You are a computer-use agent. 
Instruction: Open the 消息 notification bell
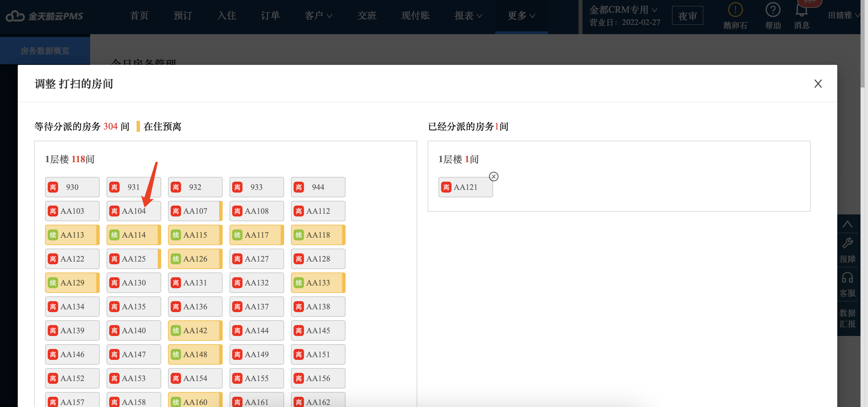pos(801,10)
